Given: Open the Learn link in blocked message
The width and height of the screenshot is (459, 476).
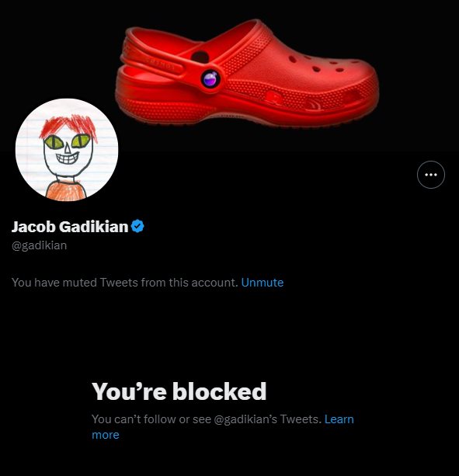Looking at the screenshot, I should click(x=339, y=419).
